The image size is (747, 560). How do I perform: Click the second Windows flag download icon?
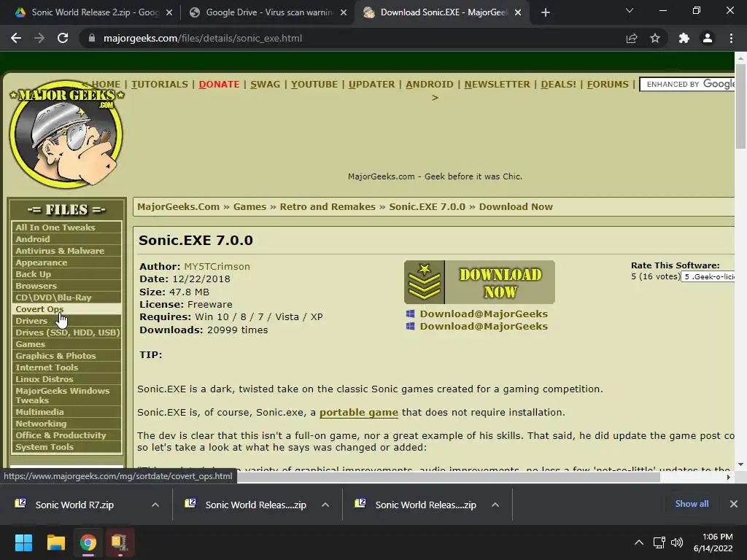click(x=410, y=326)
